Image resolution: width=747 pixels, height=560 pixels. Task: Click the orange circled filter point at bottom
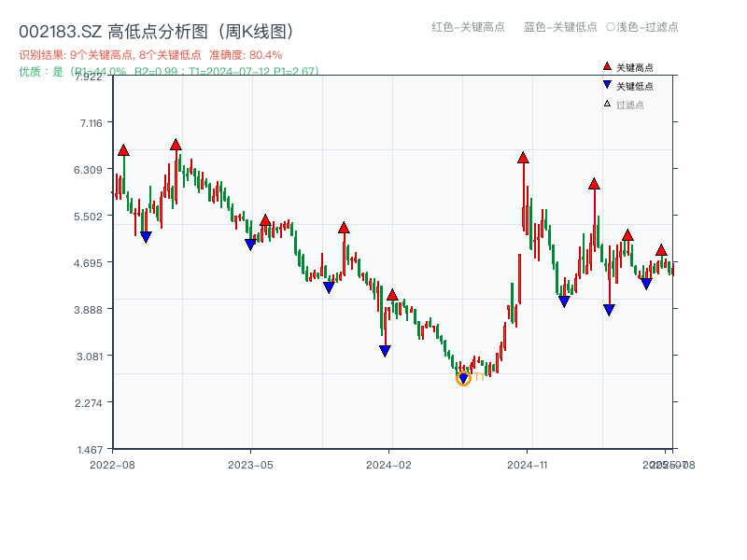[x=463, y=379]
